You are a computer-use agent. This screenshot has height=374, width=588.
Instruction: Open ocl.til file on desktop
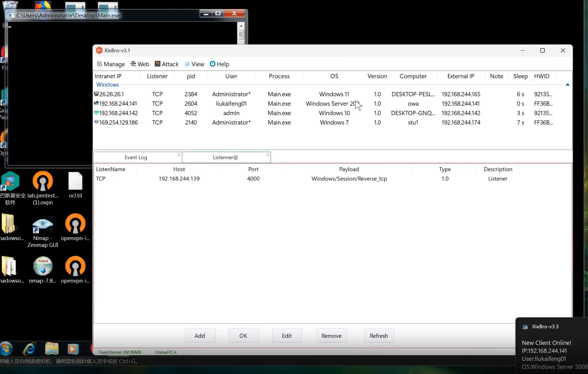coord(75,185)
